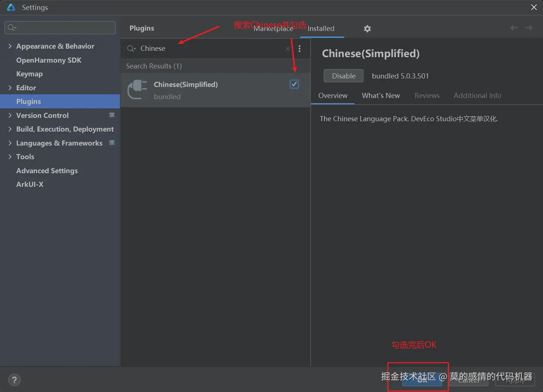Clear the Chinese plugin search text
Screen dimensions: 543x392
tap(288, 49)
